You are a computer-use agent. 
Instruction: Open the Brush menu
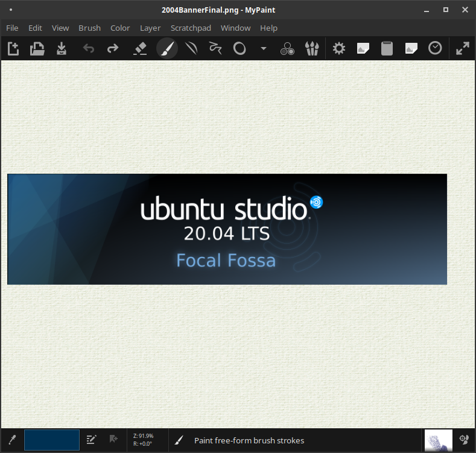(x=89, y=28)
